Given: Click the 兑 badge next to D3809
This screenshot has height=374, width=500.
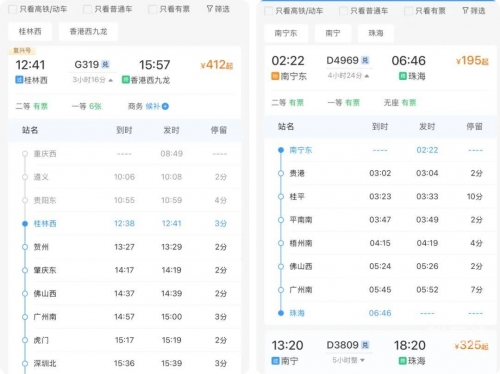Looking at the screenshot, I should click(365, 345).
